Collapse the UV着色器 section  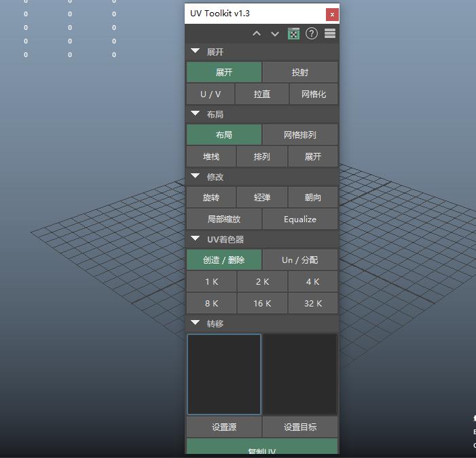coord(196,239)
